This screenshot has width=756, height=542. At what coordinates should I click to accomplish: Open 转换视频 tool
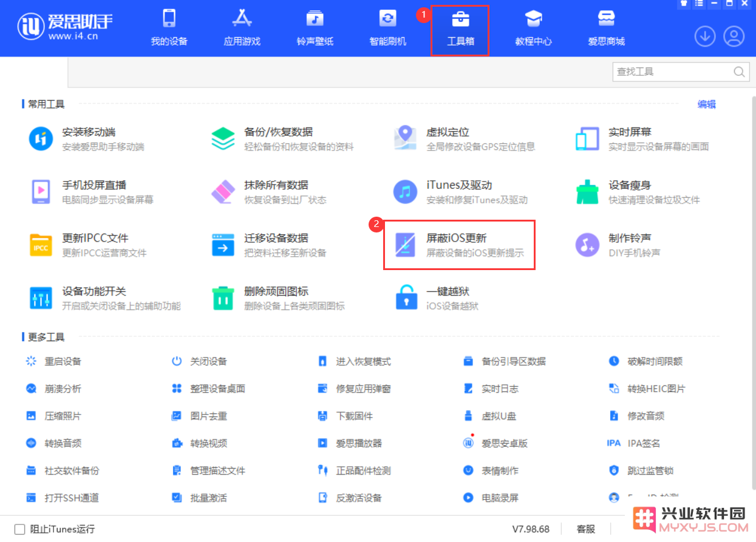pos(199,443)
